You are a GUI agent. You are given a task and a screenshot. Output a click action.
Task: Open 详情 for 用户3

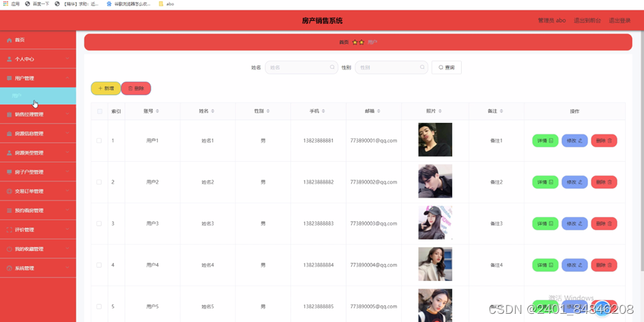click(x=545, y=224)
